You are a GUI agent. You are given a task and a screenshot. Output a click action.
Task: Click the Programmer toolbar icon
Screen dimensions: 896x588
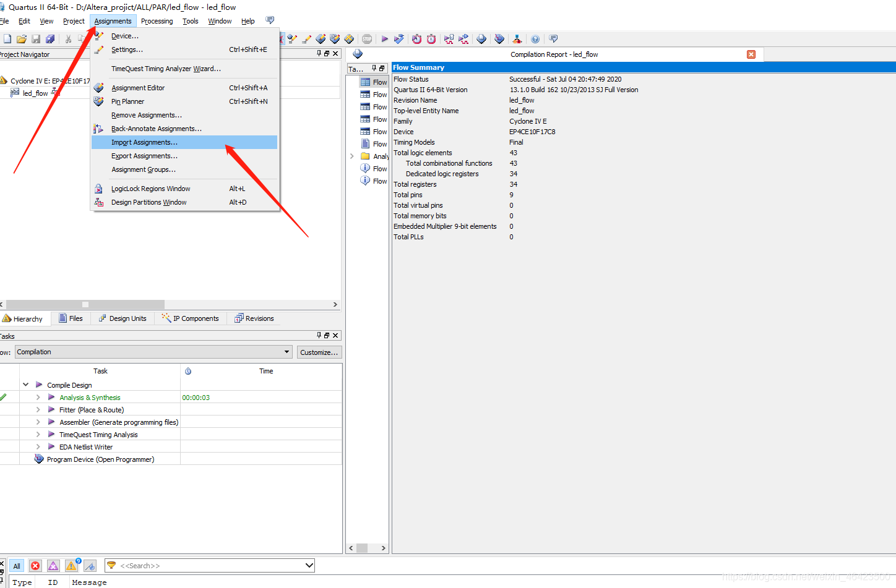[x=499, y=39]
